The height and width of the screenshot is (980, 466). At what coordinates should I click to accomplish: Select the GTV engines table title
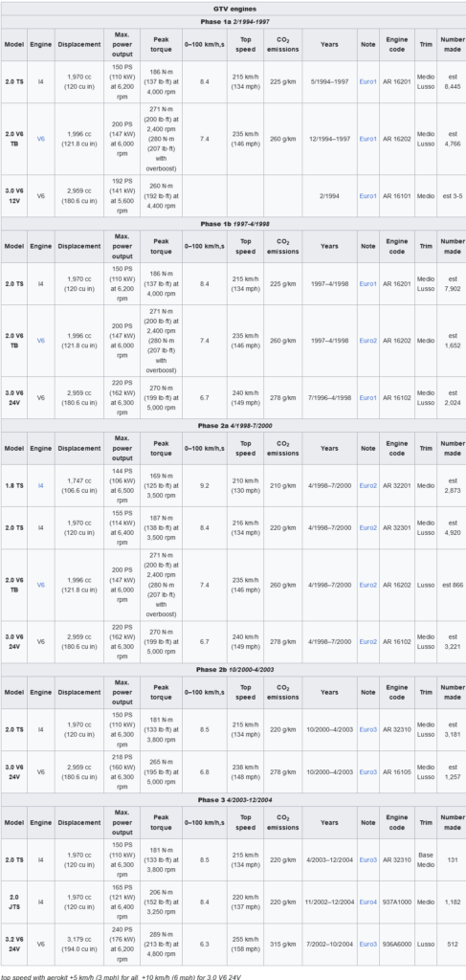click(234, 9)
